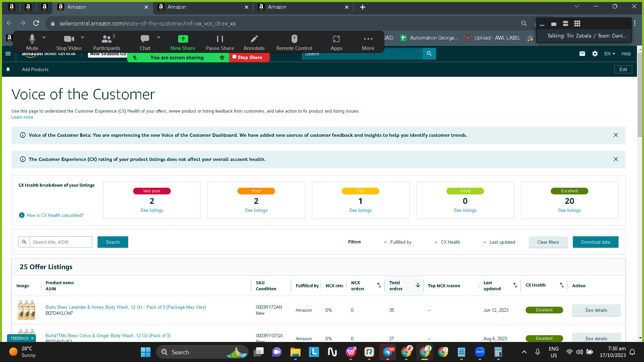Close the FEEDBACK tab
This screenshot has width=644, height=362.
32,338
